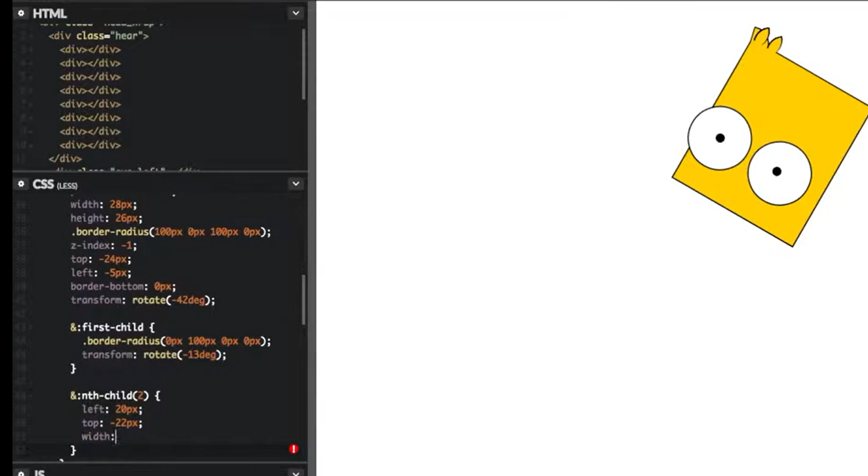Place cursor on transform: rotate(-42deg) line
This screenshot has width=868, height=476.
click(x=142, y=300)
